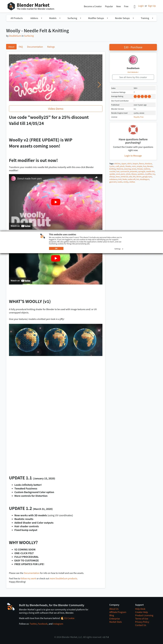Share the Donut made from yarn video
This screenshot has width=163, height=644.
tap(96, 179)
